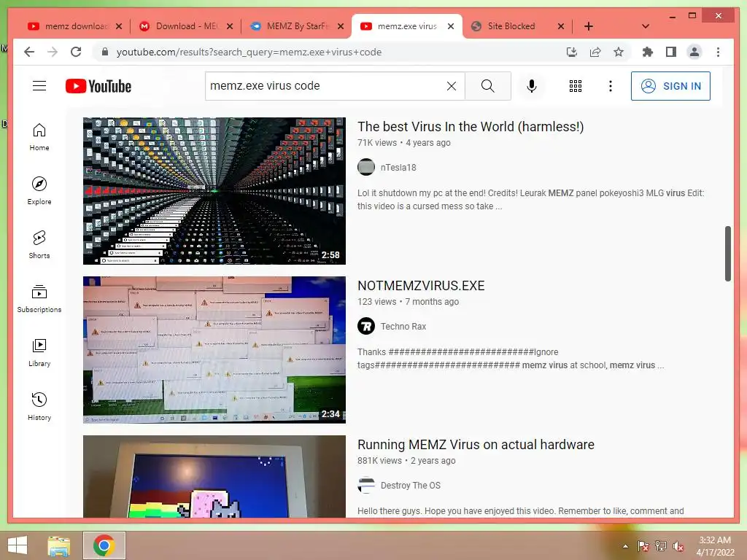Screen dimensions: 747x560
Task: Go back with the browser back arrow
Action: (29, 52)
